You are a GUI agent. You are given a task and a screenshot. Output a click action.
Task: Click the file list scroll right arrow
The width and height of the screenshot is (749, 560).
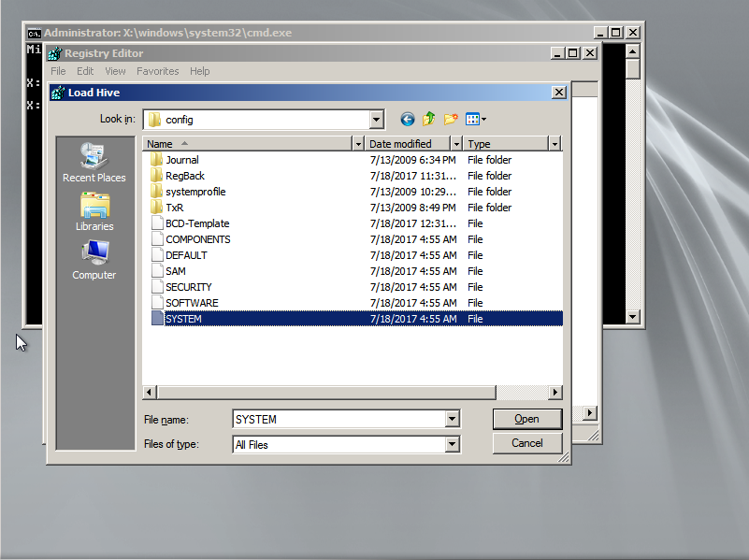(555, 393)
